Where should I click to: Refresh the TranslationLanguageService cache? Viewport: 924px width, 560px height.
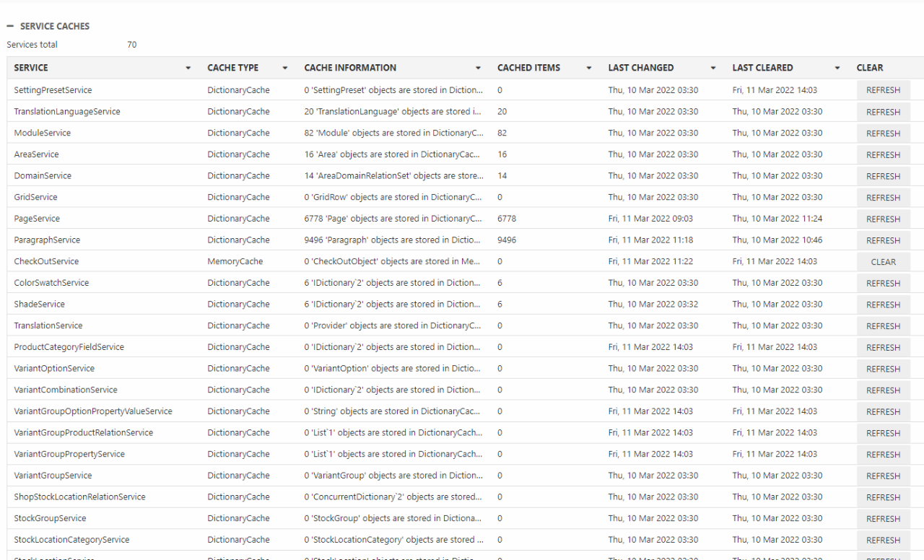click(883, 112)
